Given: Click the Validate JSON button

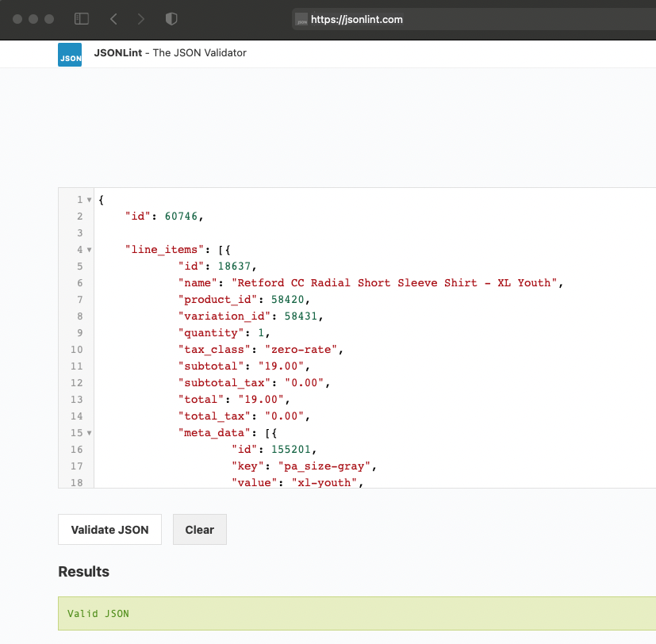Looking at the screenshot, I should coord(109,529).
